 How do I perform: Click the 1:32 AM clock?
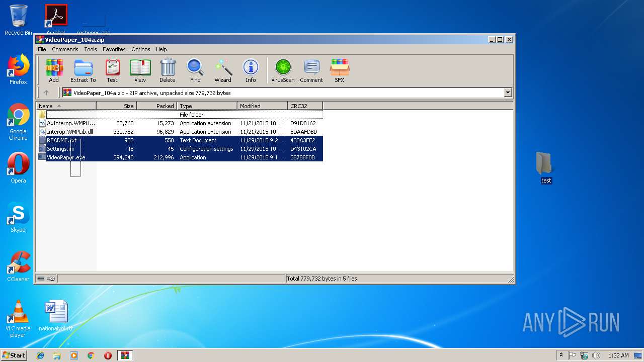(618, 355)
